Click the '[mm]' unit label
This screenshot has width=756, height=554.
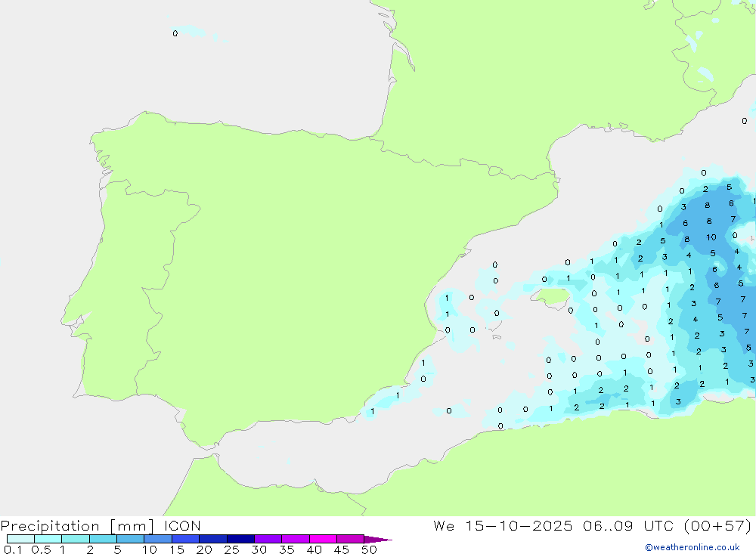(132, 526)
